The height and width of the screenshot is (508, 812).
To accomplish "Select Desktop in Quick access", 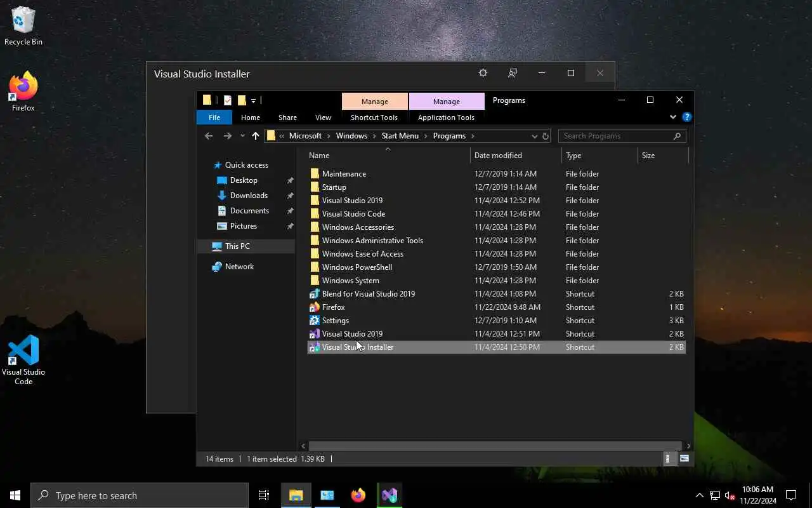I will (244, 180).
